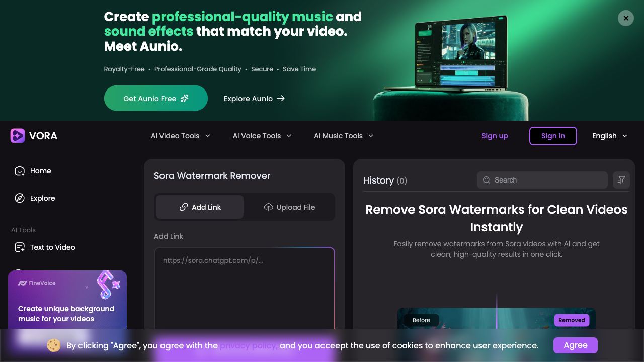
Task: Close the Aunio promo banner
Action: [x=626, y=18]
